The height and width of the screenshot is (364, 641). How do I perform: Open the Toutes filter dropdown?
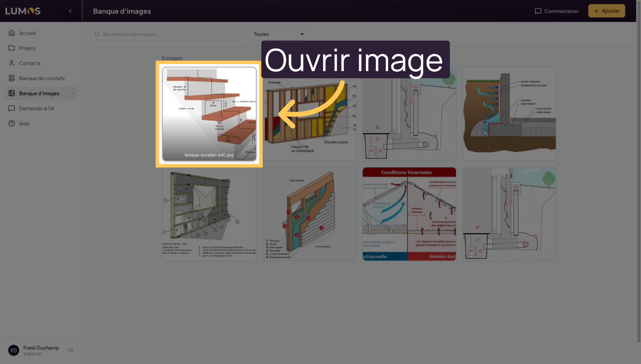[x=276, y=34]
